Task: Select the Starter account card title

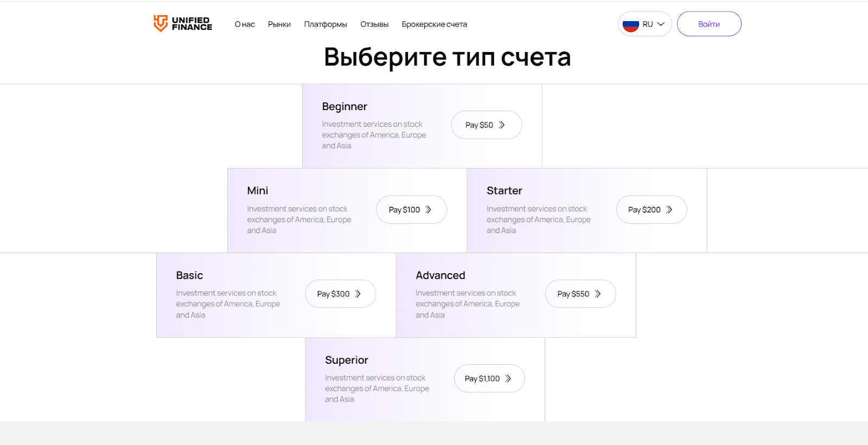Action: [x=504, y=191]
